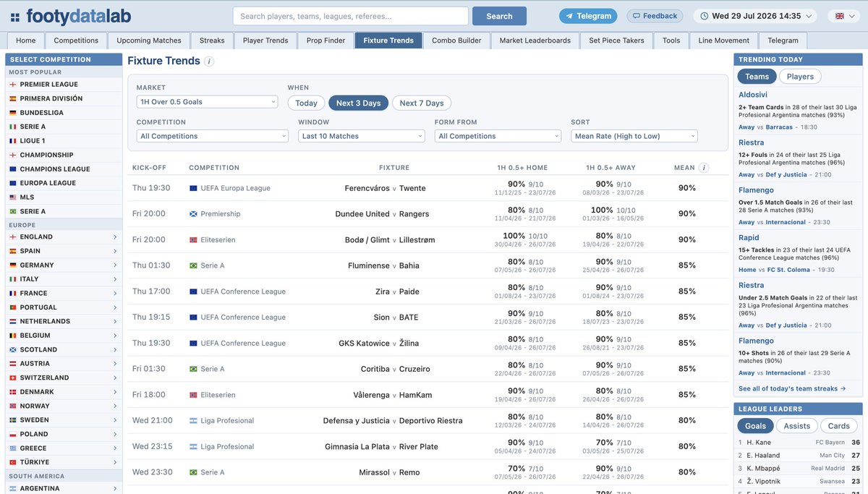Click the Rapid trending team link
868x494 pixels.
coord(749,237)
